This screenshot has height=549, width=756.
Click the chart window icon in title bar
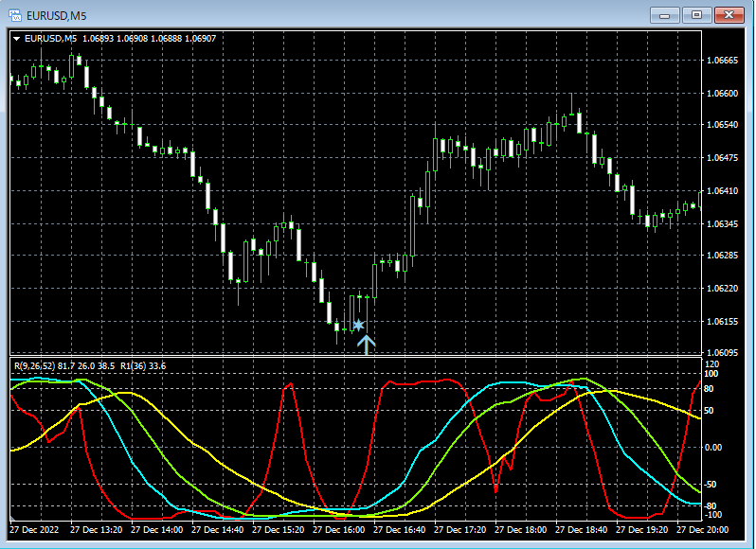(x=15, y=15)
